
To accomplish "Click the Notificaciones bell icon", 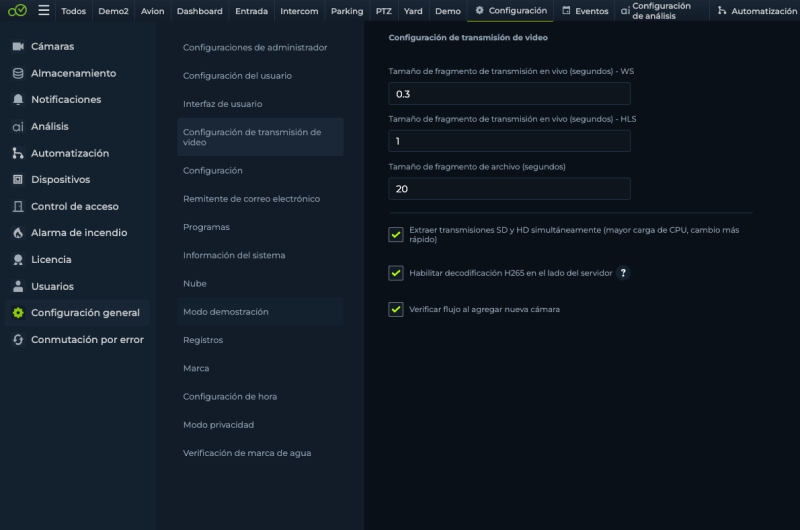I will (x=18, y=99).
